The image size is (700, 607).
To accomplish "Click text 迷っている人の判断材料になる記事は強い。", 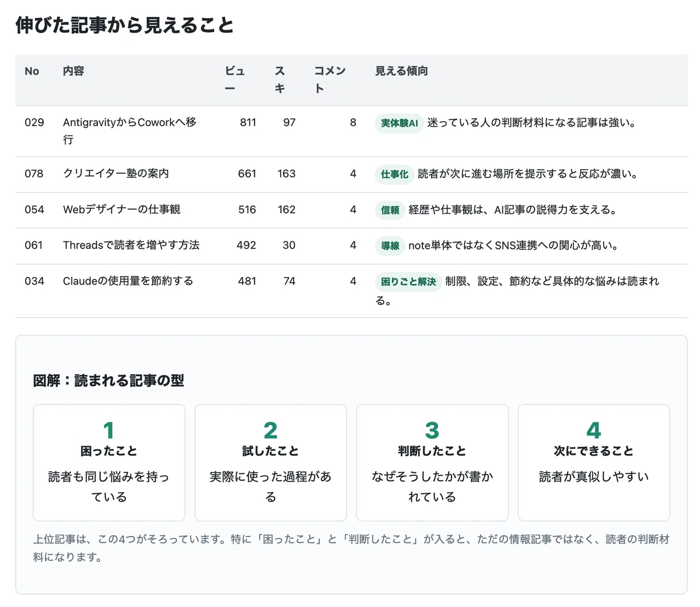I will coord(532,122).
